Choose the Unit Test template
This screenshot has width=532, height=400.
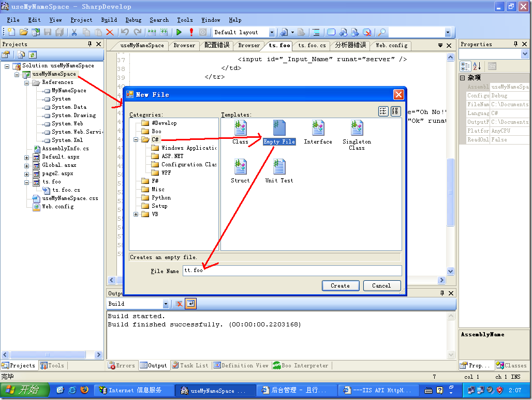point(279,167)
